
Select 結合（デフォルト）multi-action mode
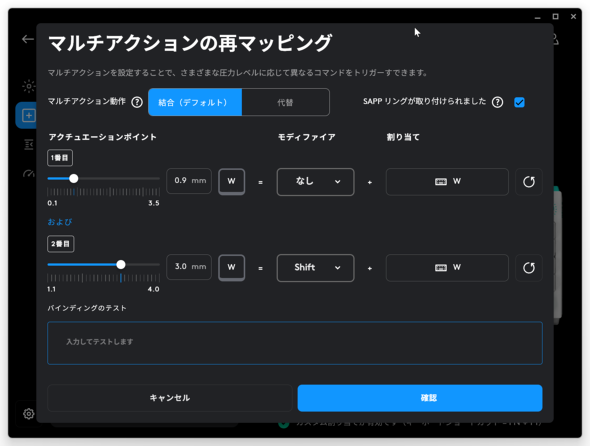[195, 102]
